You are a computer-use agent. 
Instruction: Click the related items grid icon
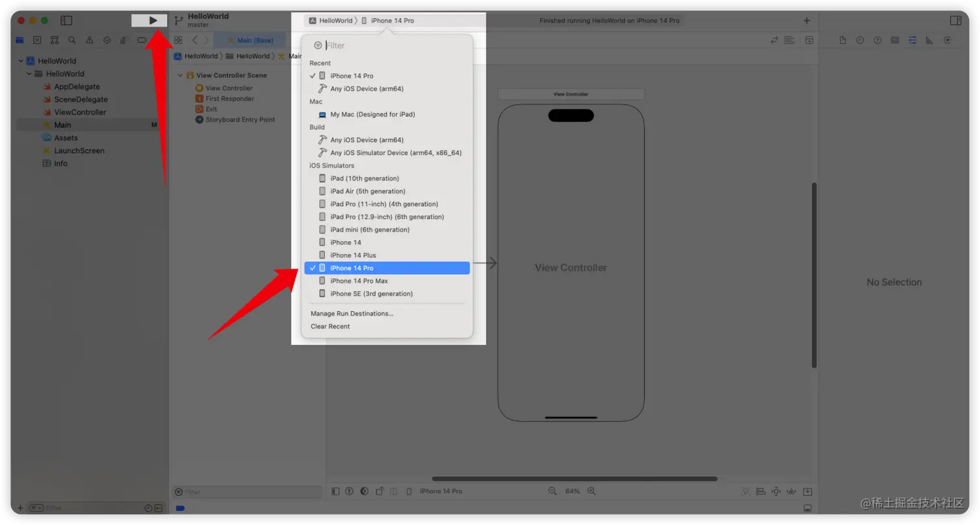coord(178,40)
